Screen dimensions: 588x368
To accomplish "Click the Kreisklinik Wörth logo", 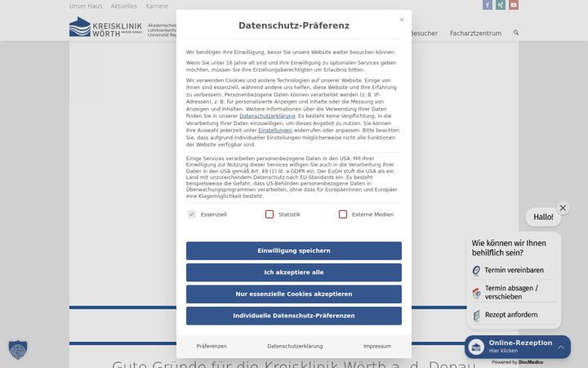I will (x=105, y=27).
